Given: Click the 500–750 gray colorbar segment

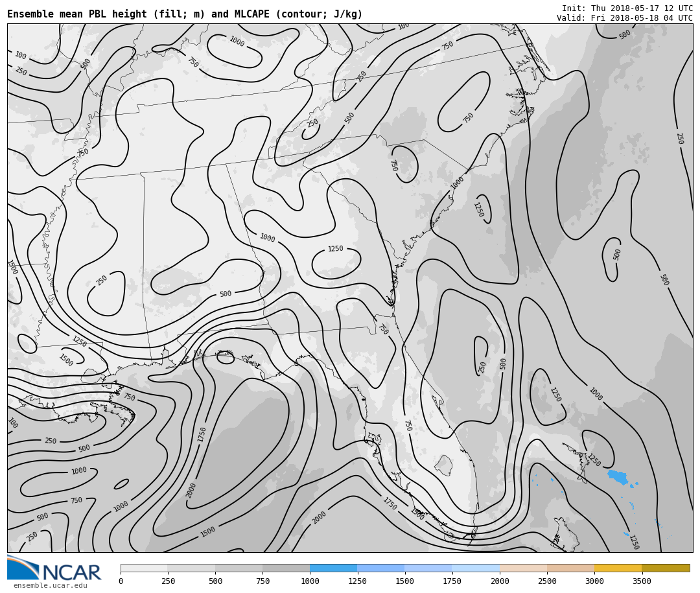Looking at the screenshot, I should [239, 568].
